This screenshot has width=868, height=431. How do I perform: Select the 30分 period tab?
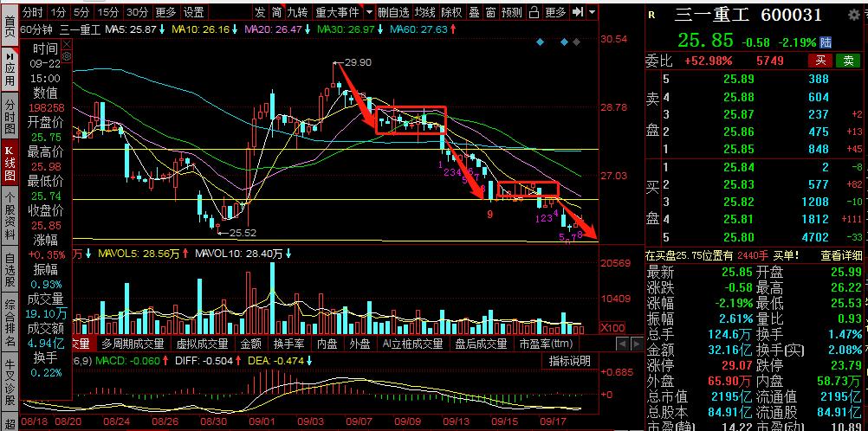point(137,11)
